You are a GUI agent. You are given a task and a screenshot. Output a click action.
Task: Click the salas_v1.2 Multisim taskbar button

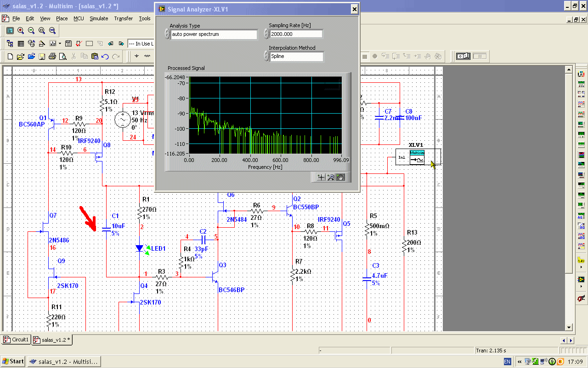(x=63, y=361)
